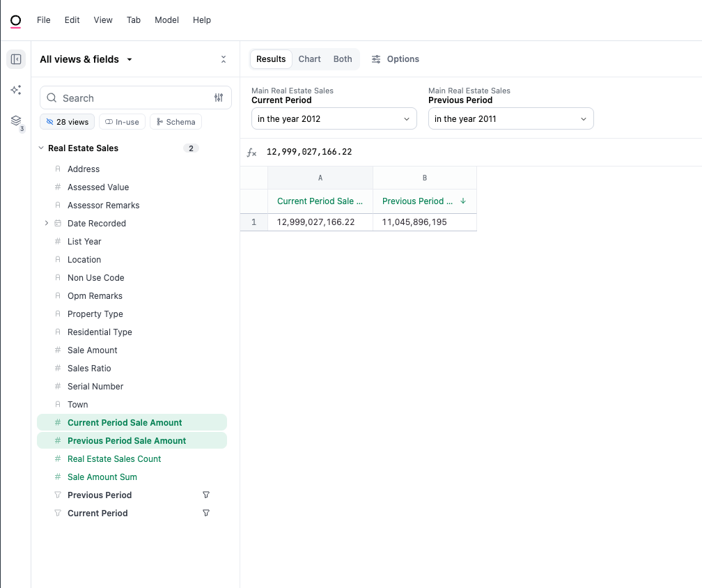The width and height of the screenshot is (702, 588).
Task: Open the Previous Period year dropdown
Action: click(x=510, y=119)
